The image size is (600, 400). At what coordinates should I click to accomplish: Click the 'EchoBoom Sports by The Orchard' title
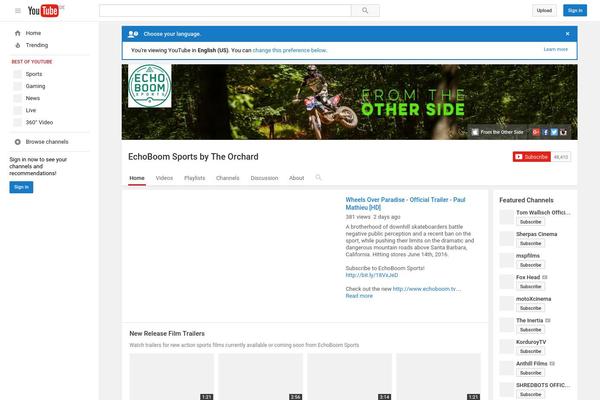193,157
